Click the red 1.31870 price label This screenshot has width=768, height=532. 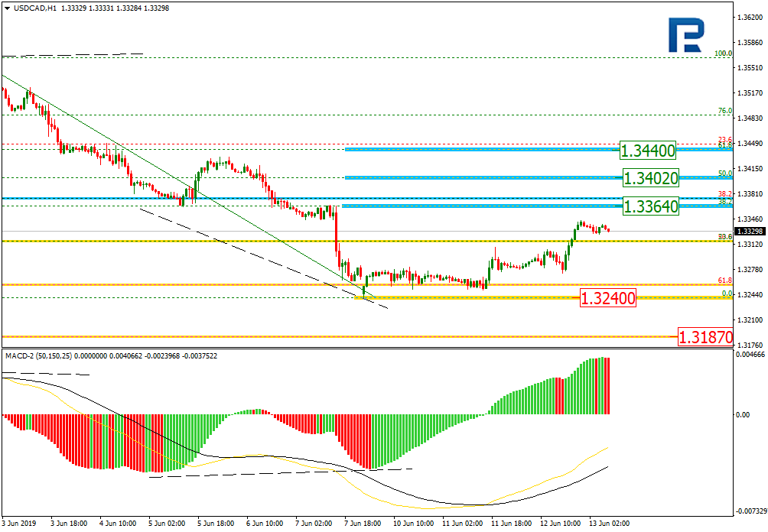(705, 337)
